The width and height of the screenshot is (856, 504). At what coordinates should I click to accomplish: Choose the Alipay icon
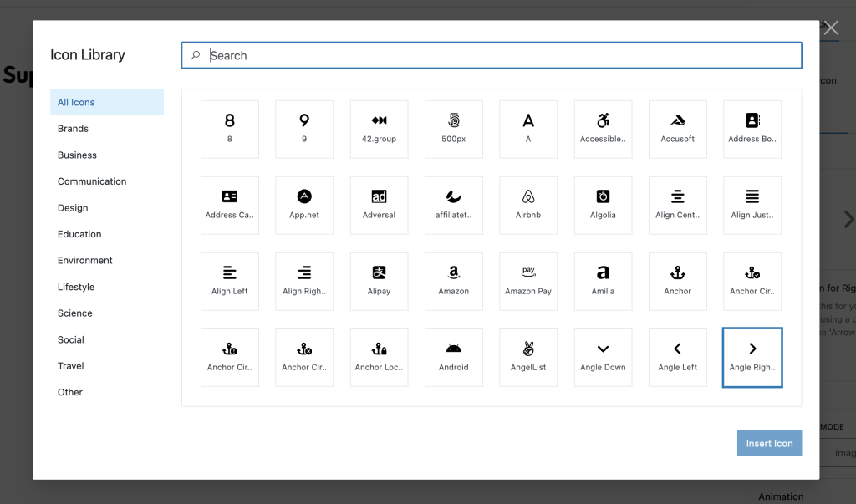(379, 281)
